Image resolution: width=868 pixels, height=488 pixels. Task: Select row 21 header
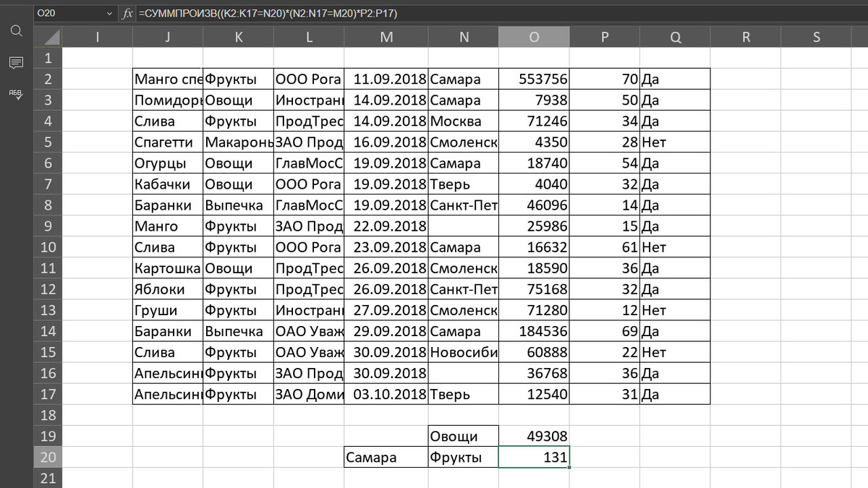(x=48, y=478)
